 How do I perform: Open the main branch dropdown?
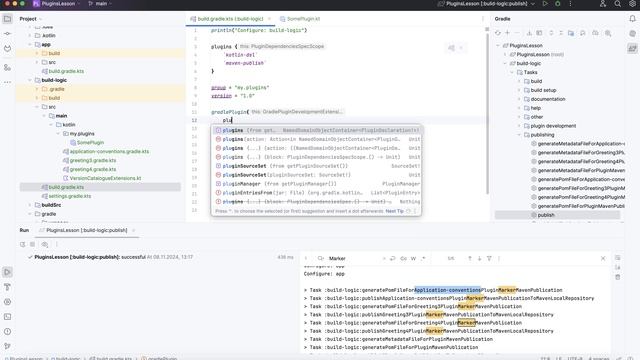tap(100, 4)
